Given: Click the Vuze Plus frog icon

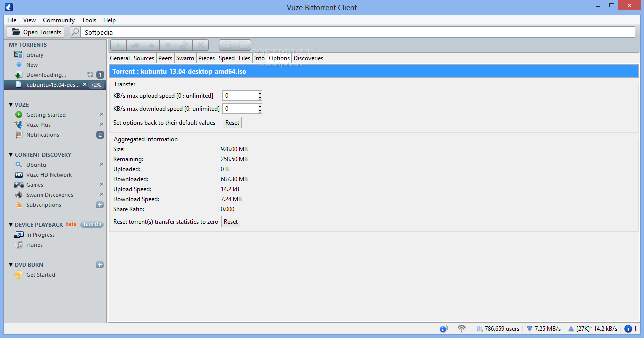Looking at the screenshot, I should click(x=19, y=125).
